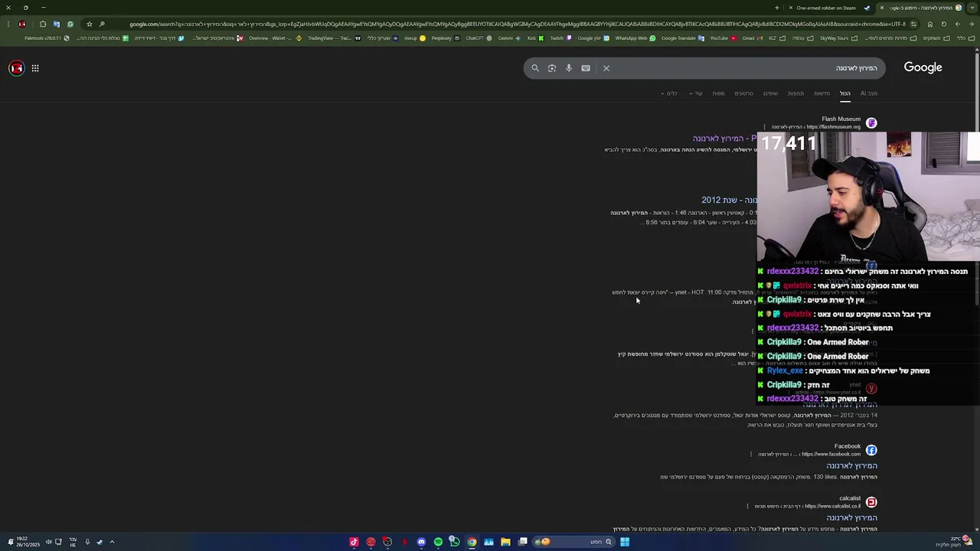Go to Google homepage via logo
Viewport: 980px width, 551px height.
pyautogui.click(x=923, y=67)
